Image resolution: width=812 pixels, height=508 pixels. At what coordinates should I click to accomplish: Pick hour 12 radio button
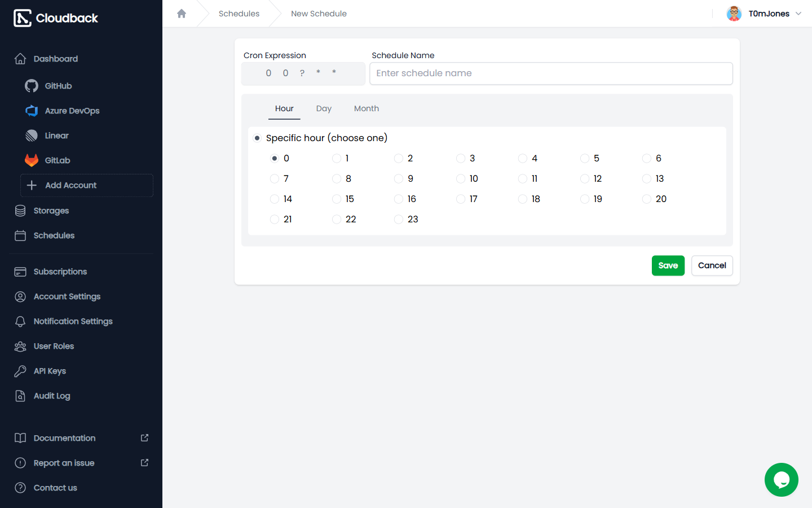585,178
